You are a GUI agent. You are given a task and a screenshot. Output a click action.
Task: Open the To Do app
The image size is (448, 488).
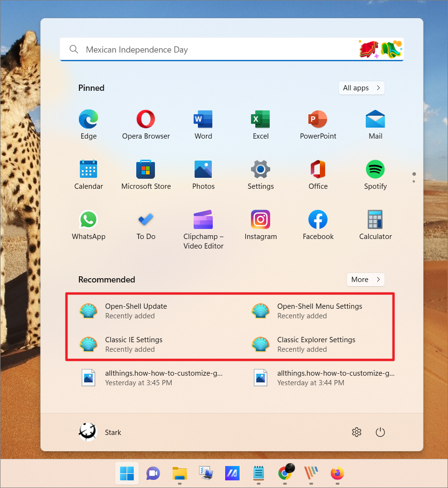(x=146, y=225)
